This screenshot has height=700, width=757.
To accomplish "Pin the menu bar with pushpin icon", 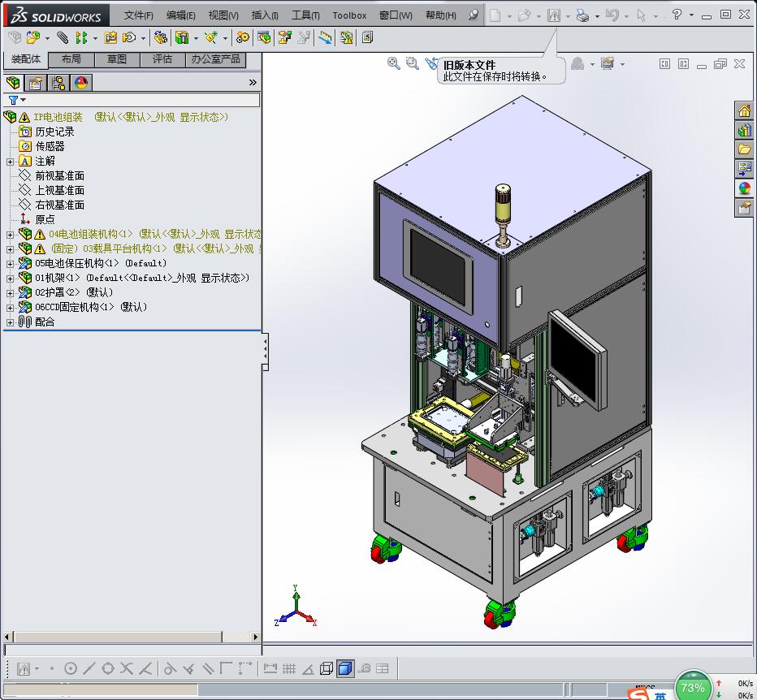I will 474,15.
